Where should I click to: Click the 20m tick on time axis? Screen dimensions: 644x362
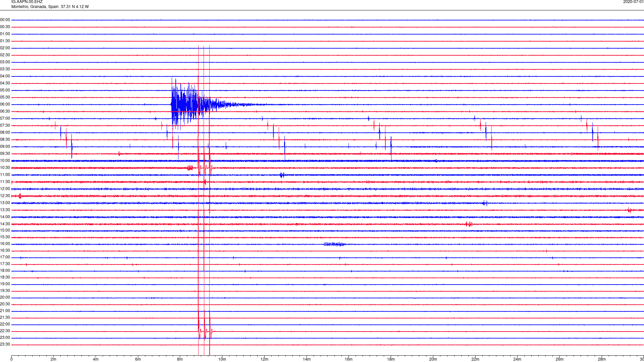tap(433, 359)
